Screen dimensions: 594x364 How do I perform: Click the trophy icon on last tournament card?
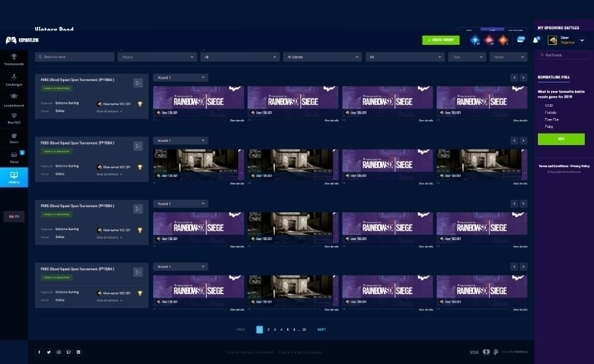point(140,293)
